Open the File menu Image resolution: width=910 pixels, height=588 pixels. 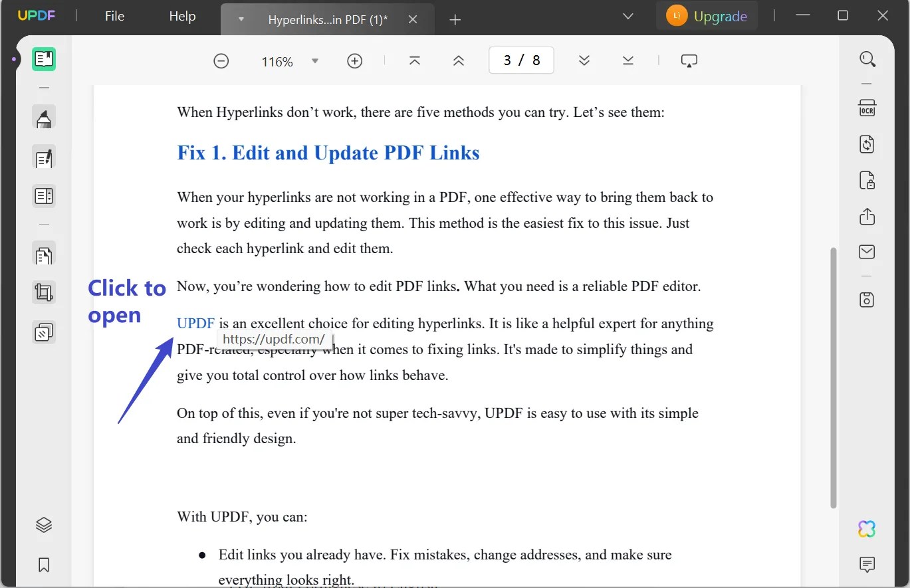point(114,16)
